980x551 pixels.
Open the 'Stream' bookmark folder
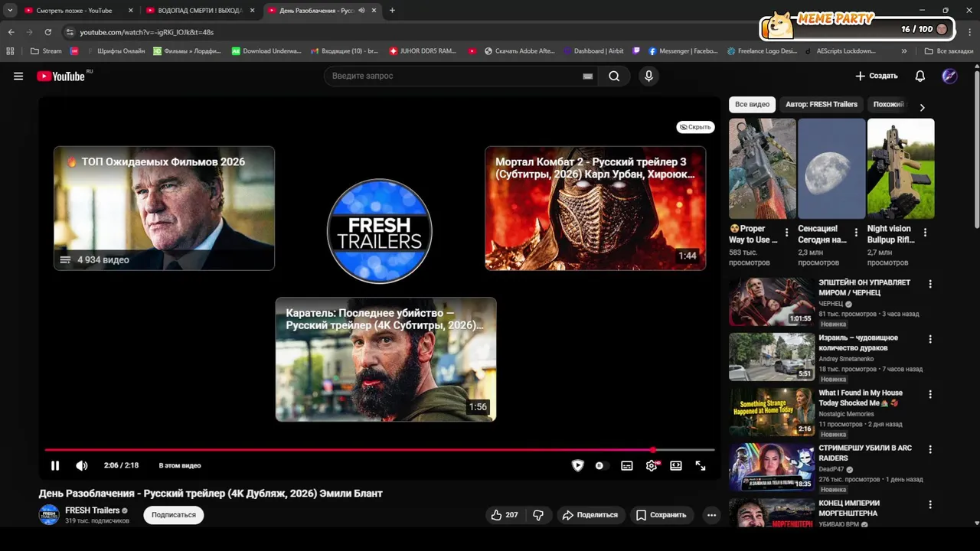click(x=46, y=51)
